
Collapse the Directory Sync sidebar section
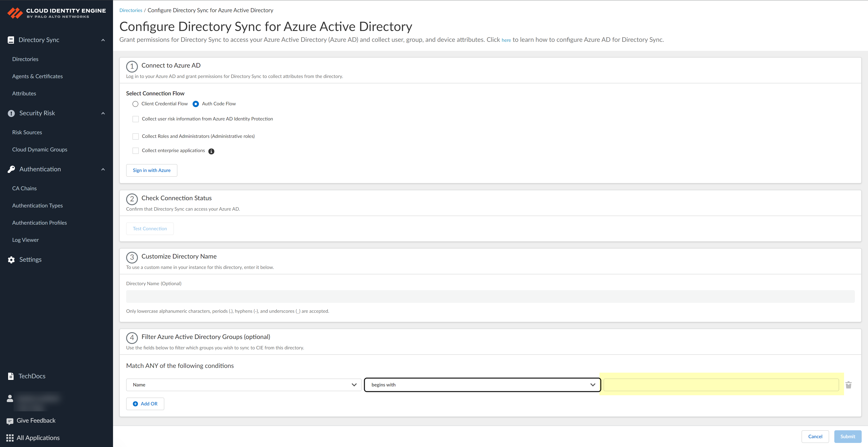click(103, 40)
